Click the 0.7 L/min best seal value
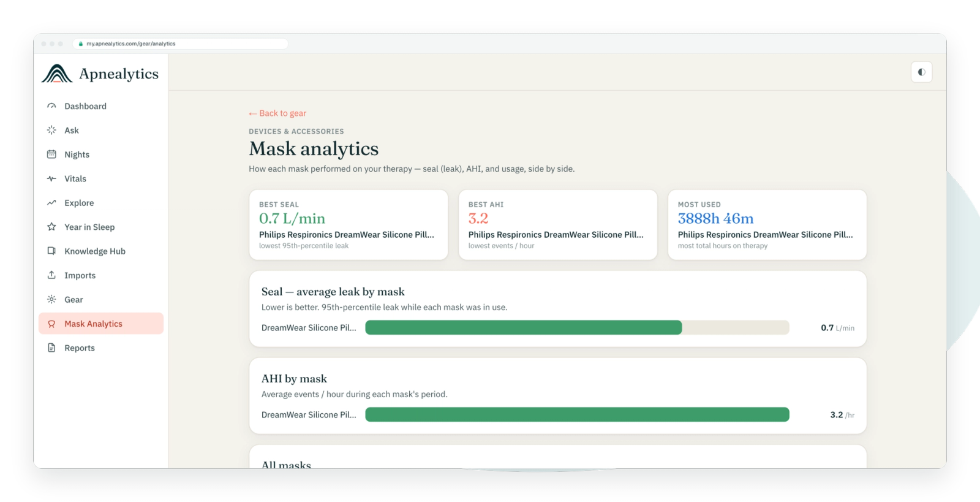Image resolution: width=980 pixels, height=502 pixels. tap(292, 219)
